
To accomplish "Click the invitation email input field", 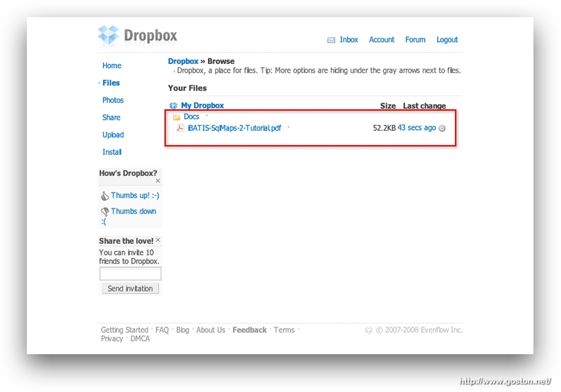I will point(130,274).
